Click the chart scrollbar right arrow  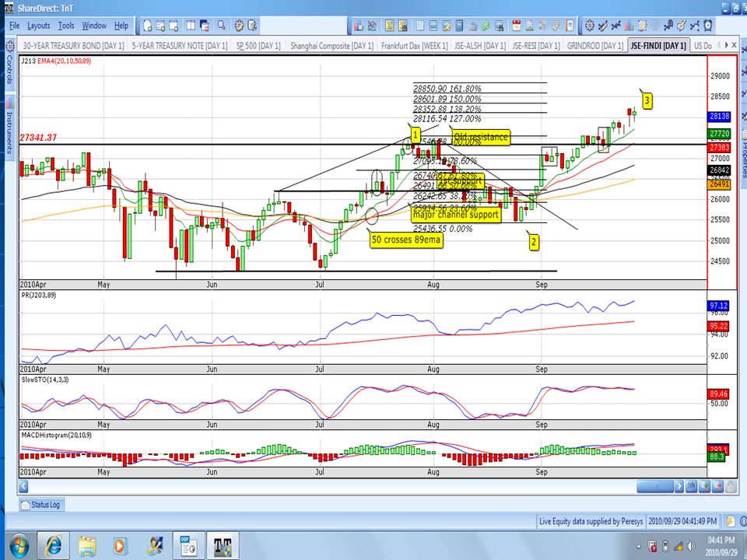[679, 486]
